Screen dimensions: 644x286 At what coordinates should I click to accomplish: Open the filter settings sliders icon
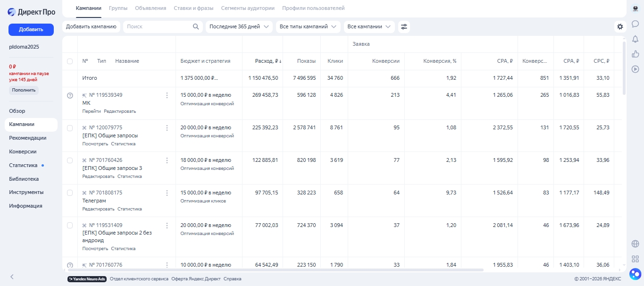[404, 27]
